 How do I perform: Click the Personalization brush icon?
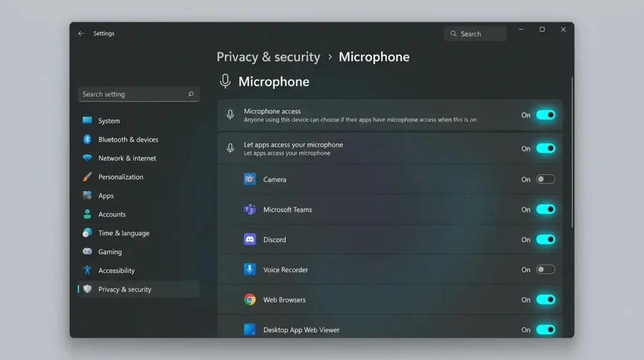[x=87, y=177]
